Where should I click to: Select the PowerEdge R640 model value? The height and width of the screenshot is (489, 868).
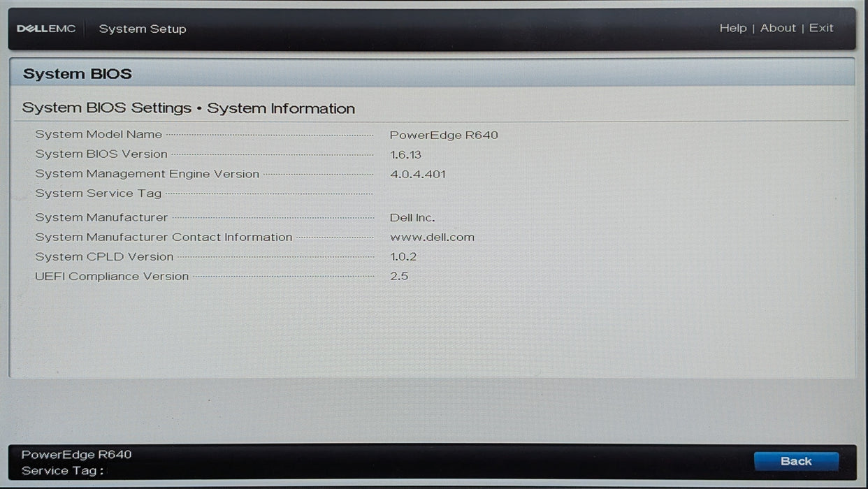pyautogui.click(x=444, y=135)
